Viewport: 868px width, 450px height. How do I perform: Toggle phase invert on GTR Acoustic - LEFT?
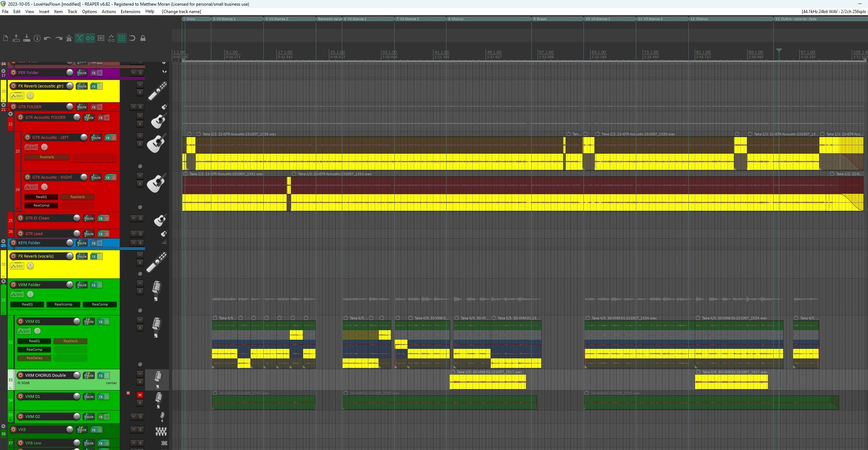140,166
